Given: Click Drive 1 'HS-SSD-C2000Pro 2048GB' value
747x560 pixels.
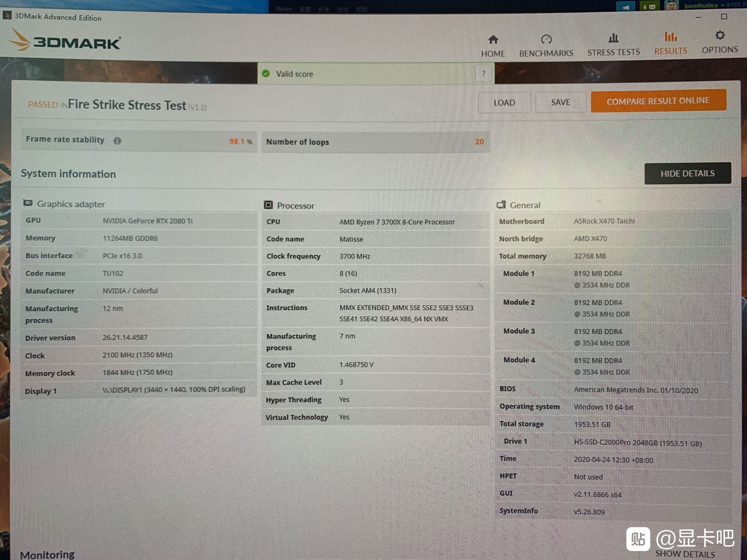Looking at the screenshot, I should pyautogui.click(x=638, y=443).
